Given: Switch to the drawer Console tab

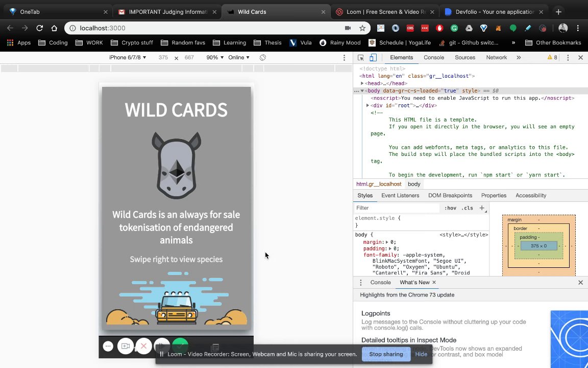Looking at the screenshot, I should 380,282.
